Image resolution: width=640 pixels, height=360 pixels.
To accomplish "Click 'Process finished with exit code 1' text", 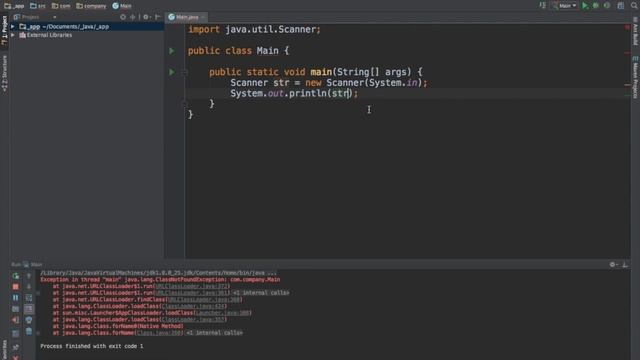I will (x=92, y=346).
